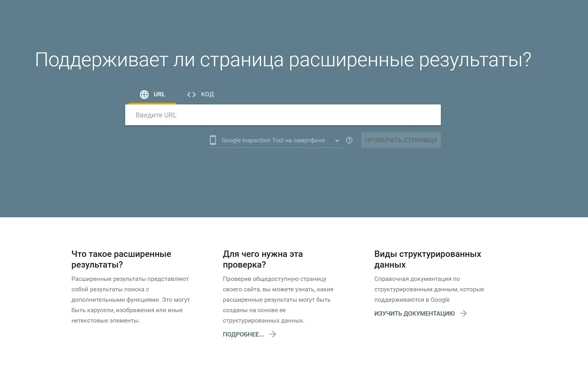
Task: Click the heading Что такое расширенные результаты?
Action: (x=121, y=259)
